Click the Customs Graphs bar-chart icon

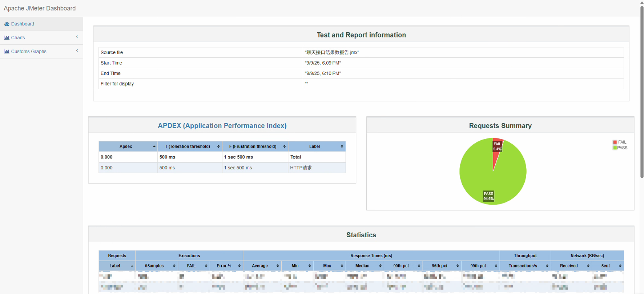pyautogui.click(x=7, y=52)
